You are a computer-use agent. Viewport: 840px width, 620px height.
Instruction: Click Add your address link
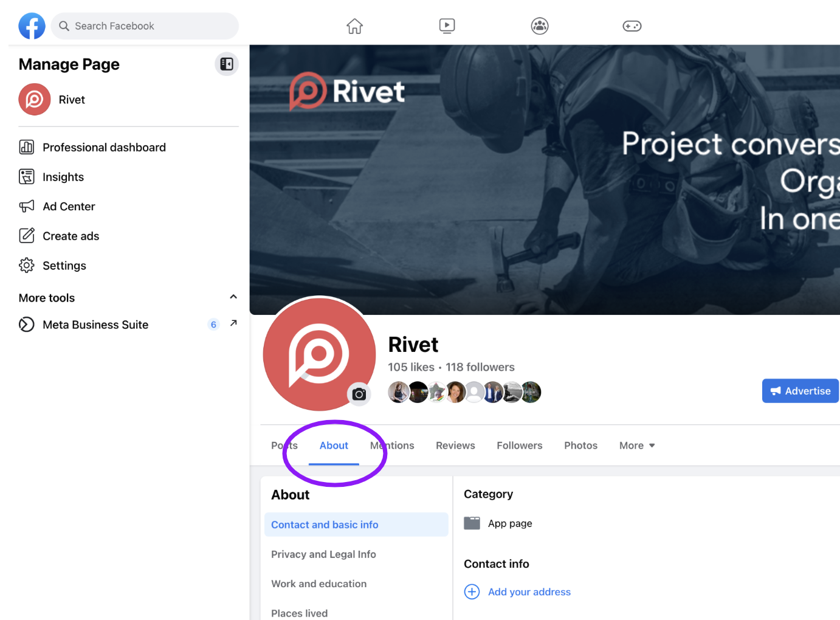529,591
